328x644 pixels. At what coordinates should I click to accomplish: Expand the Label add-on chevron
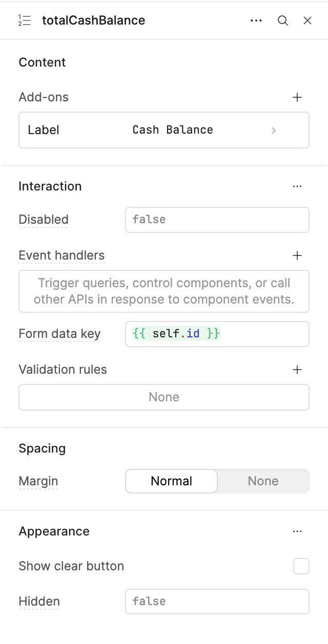pos(274,130)
